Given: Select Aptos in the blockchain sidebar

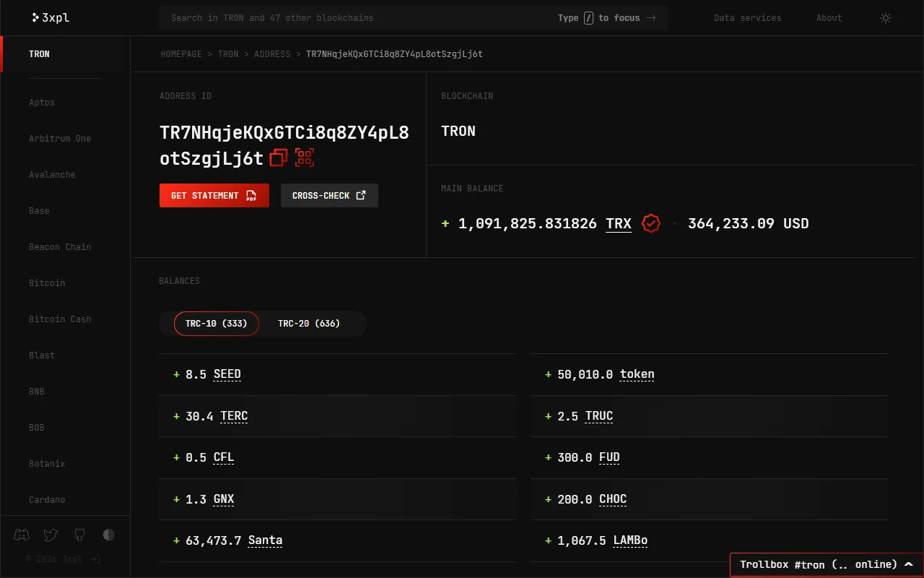Looking at the screenshot, I should coord(42,103).
